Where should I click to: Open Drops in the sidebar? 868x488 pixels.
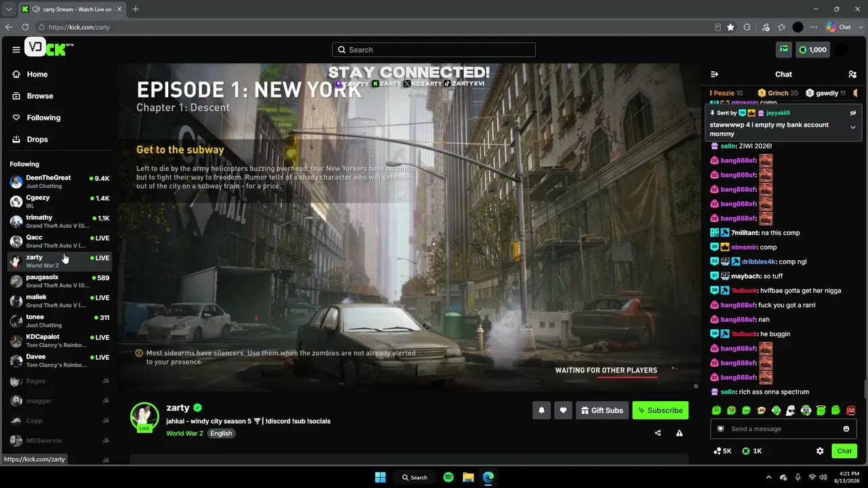pyautogui.click(x=37, y=140)
